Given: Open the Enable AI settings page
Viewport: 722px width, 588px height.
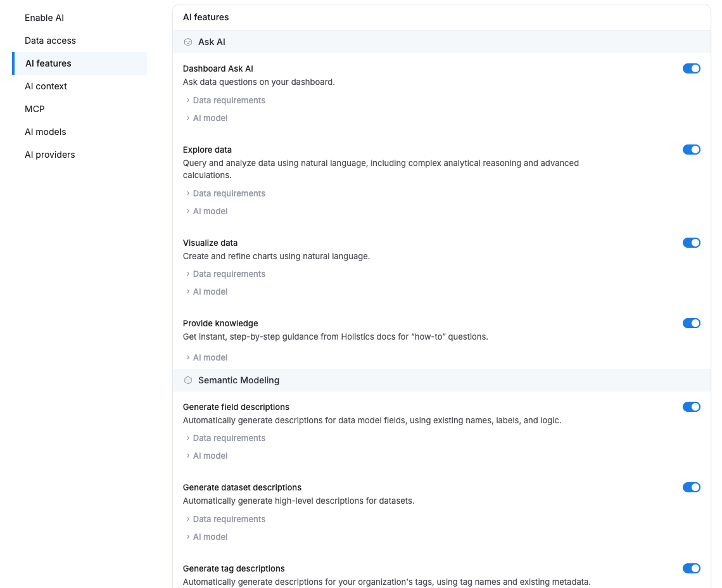Looking at the screenshot, I should click(x=44, y=18).
